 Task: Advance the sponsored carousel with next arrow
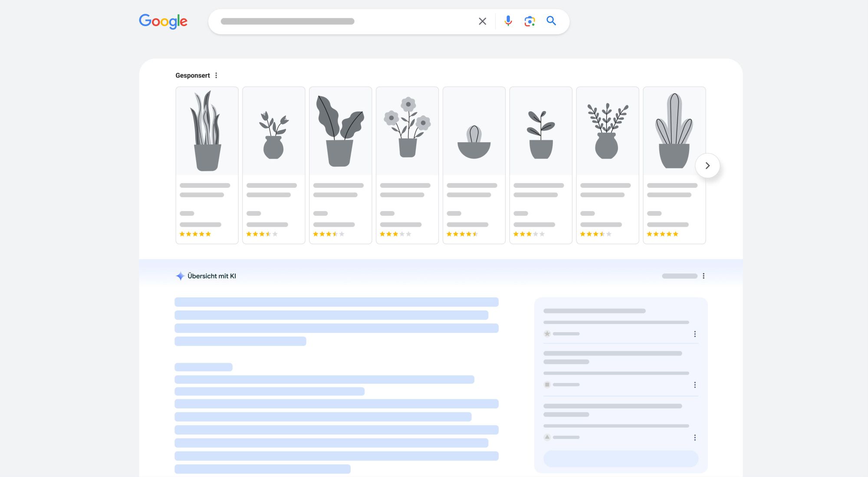click(x=707, y=166)
